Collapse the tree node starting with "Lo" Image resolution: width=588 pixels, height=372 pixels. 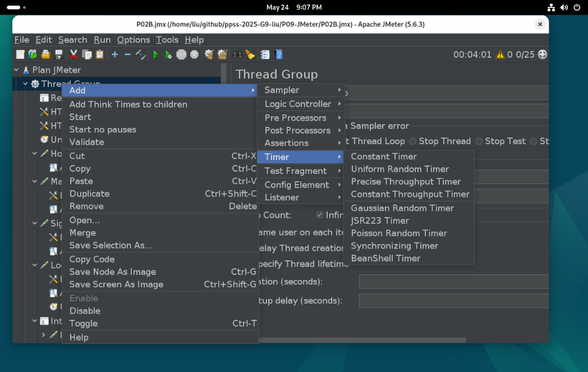coord(34,265)
